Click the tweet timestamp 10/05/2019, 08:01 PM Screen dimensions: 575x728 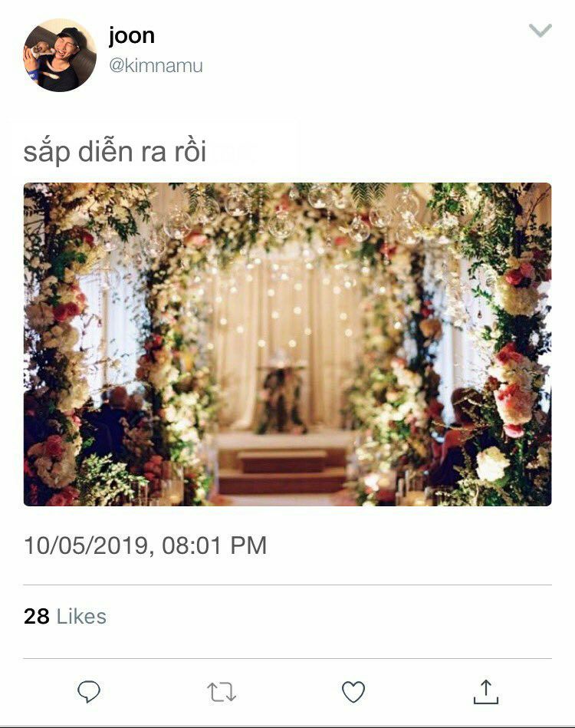point(145,545)
